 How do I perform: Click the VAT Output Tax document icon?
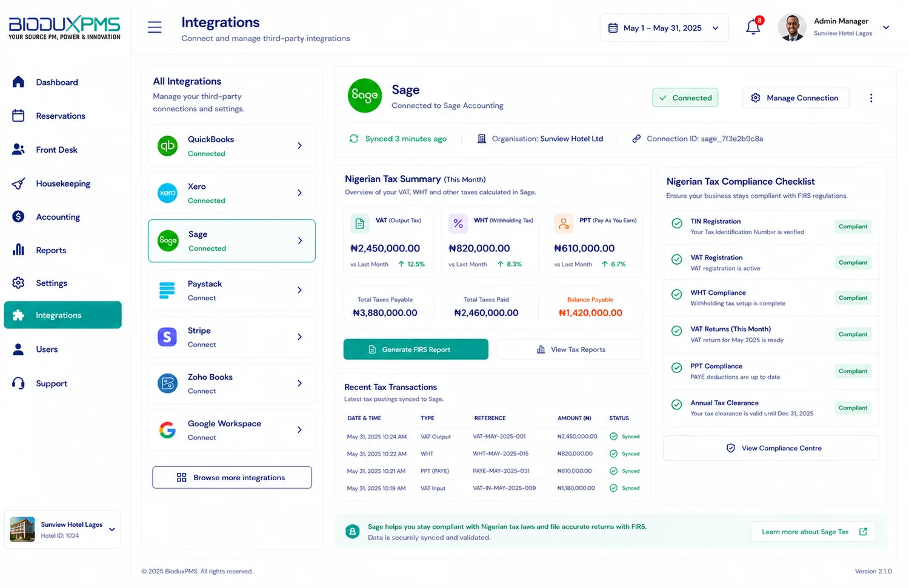pyautogui.click(x=360, y=223)
